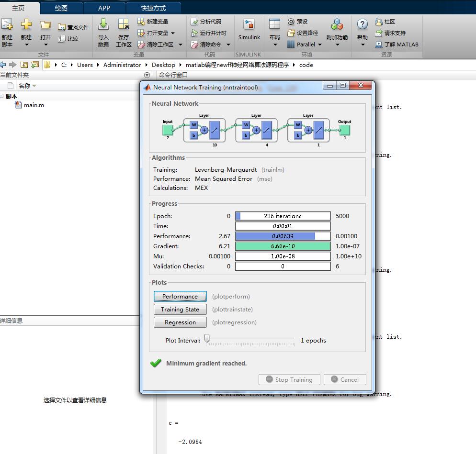Minimize the Neural Network Training window

[330, 86]
